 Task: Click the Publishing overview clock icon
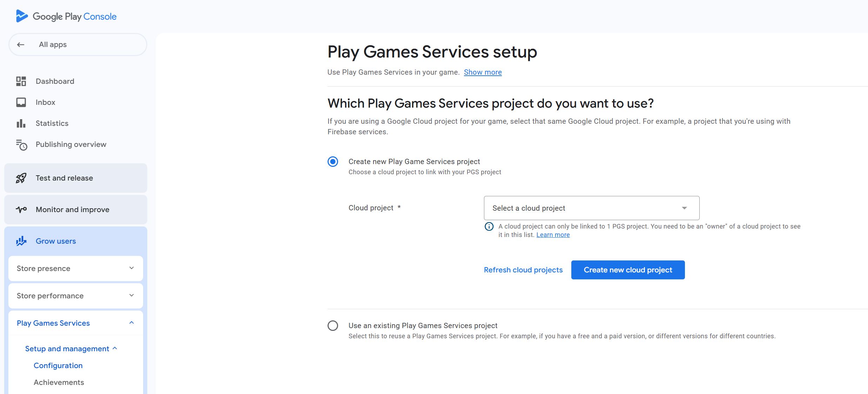pyautogui.click(x=21, y=145)
